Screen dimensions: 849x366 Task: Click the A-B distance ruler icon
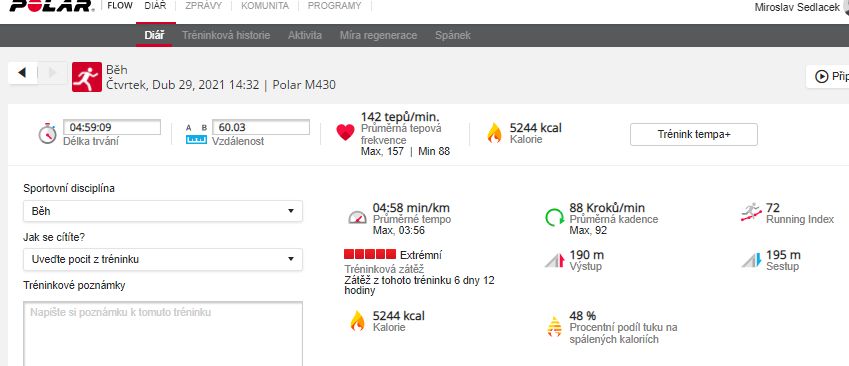pyautogui.click(x=197, y=134)
